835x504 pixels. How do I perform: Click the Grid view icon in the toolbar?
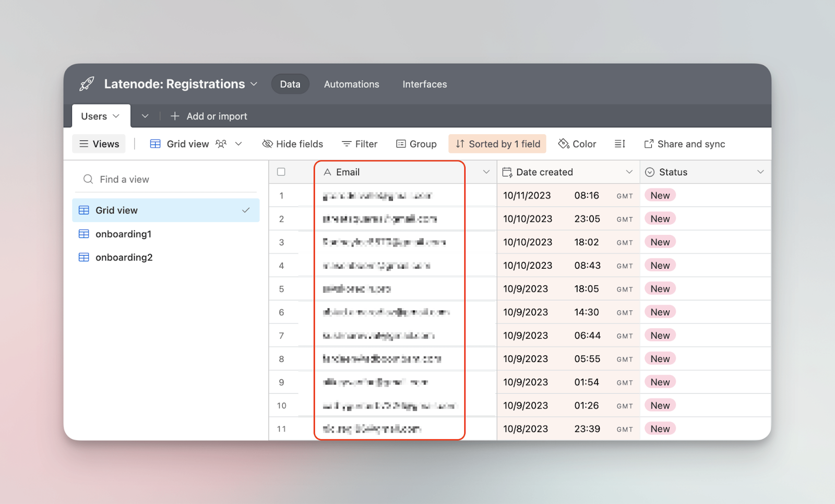pyautogui.click(x=156, y=144)
